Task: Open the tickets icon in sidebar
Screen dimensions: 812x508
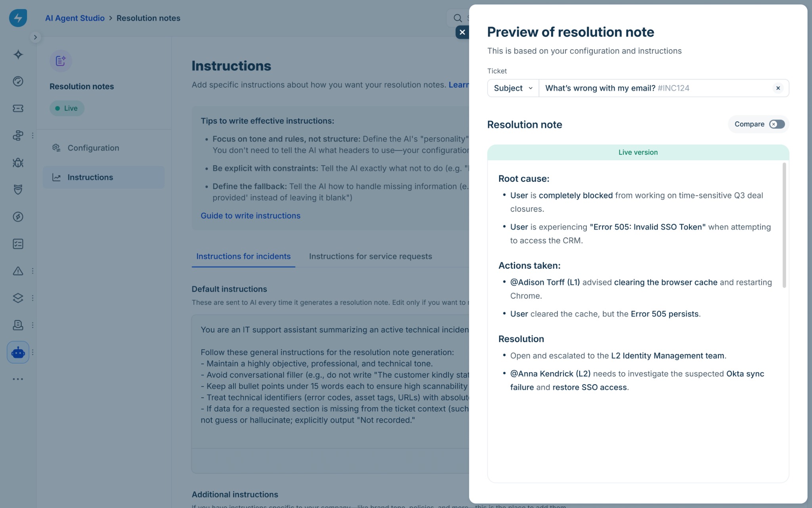Action: [18, 108]
